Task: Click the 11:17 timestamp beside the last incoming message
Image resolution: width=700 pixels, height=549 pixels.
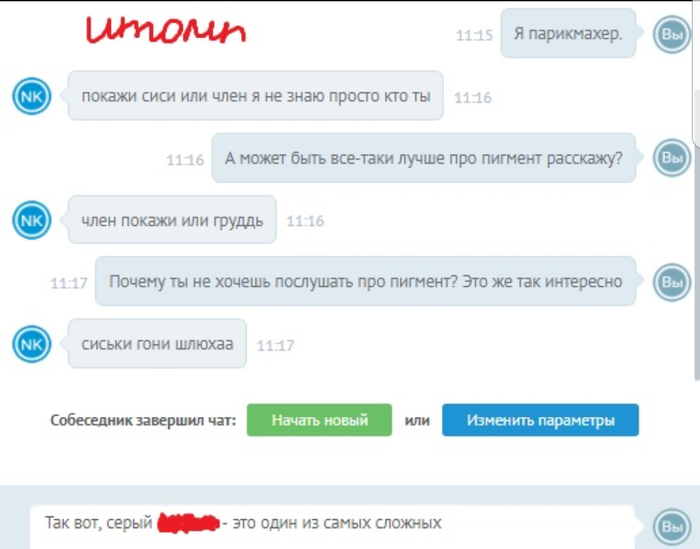Action: click(x=275, y=345)
